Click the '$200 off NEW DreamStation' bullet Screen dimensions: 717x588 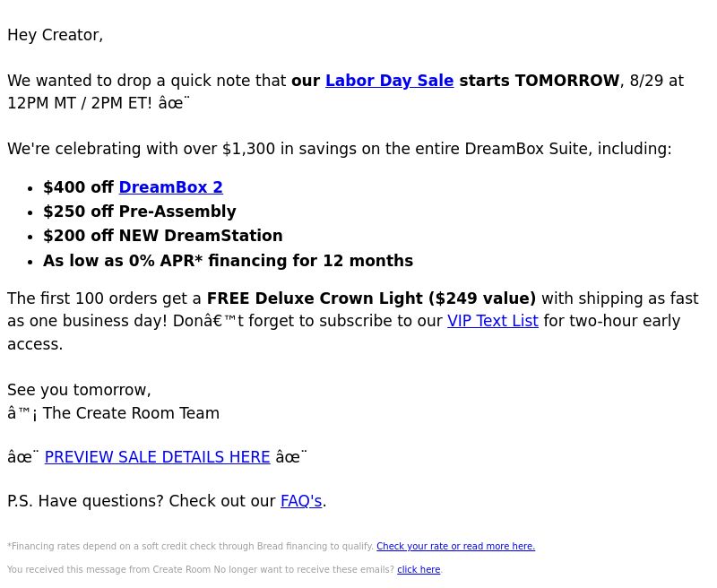(163, 236)
